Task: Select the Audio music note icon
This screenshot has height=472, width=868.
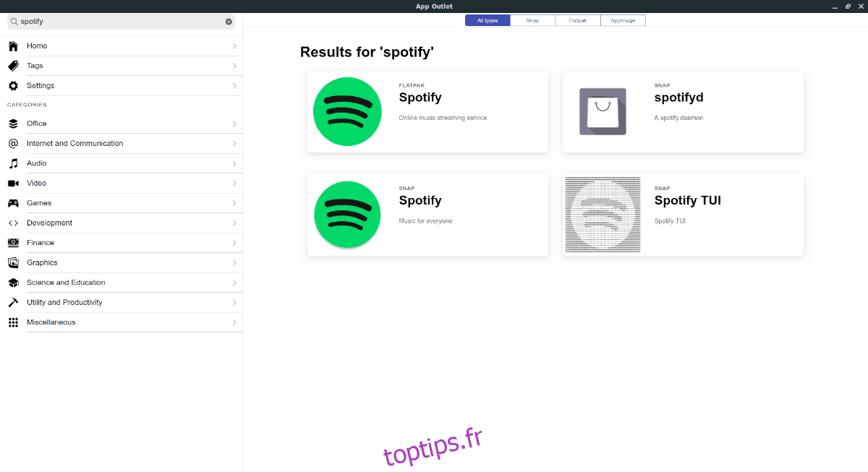Action: pyautogui.click(x=13, y=163)
